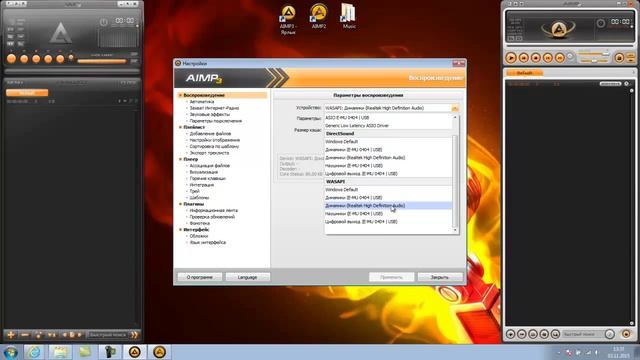Viewport: 640px width, 360px height.
Task: Click the О программе button
Action: [x=200, y=277]
